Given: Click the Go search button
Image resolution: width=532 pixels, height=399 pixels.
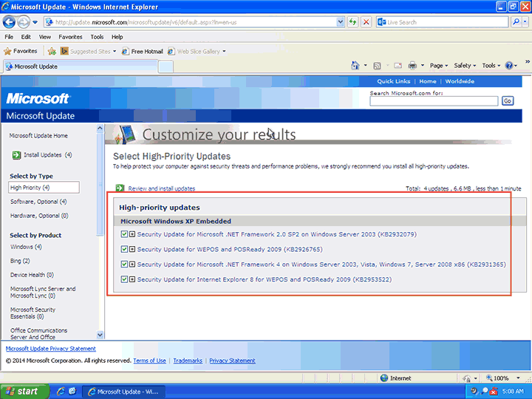Looking at the screenshot, I should point(508,100).
